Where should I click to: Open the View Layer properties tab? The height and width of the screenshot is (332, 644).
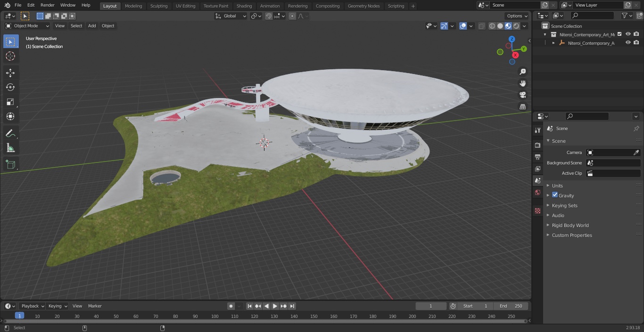click(537, 169)
